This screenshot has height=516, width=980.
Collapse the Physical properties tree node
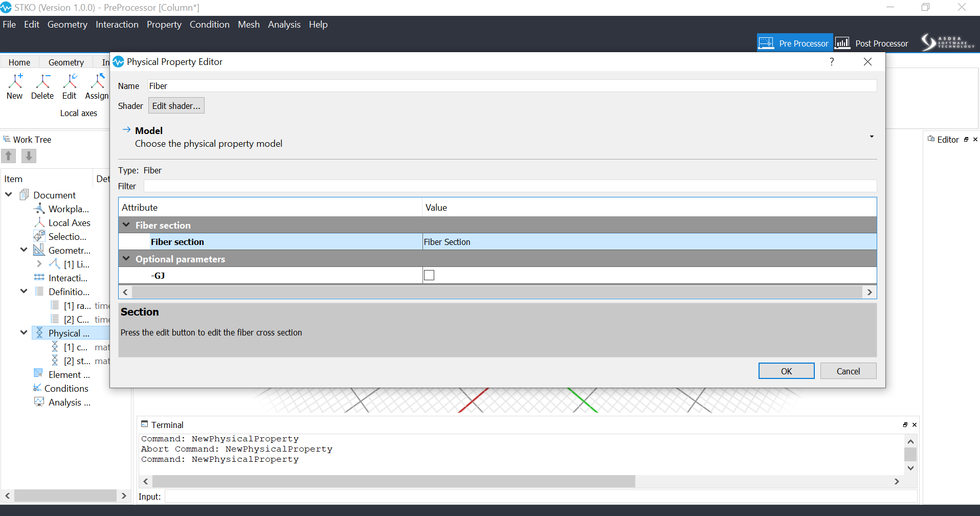click(x=24, y=333)
